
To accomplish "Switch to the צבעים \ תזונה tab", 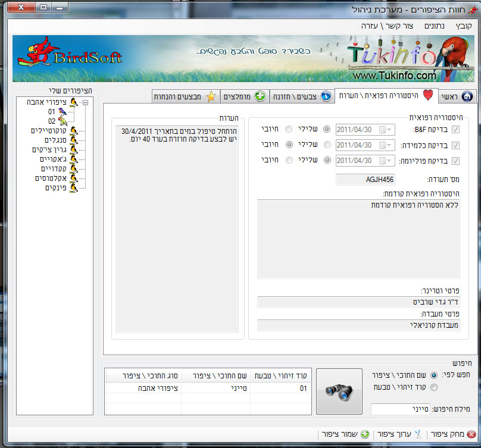I will 301,96.
